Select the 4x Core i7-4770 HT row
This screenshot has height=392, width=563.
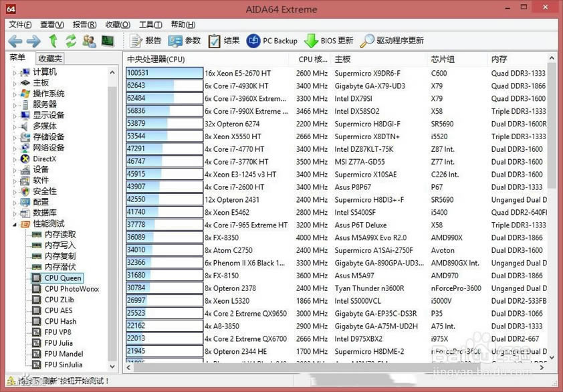(336, 149)
